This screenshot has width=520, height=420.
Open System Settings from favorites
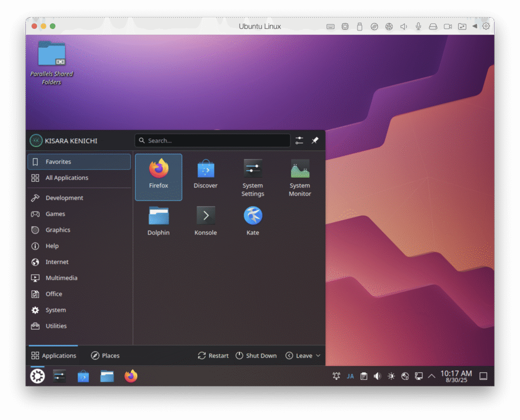coord(253,177)
